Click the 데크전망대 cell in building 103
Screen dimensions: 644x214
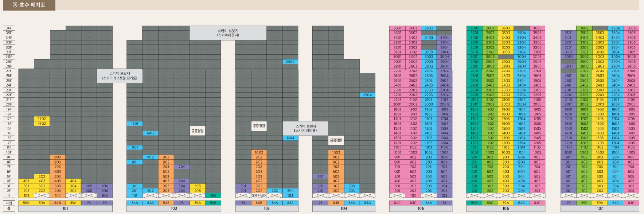click(259, 196)
